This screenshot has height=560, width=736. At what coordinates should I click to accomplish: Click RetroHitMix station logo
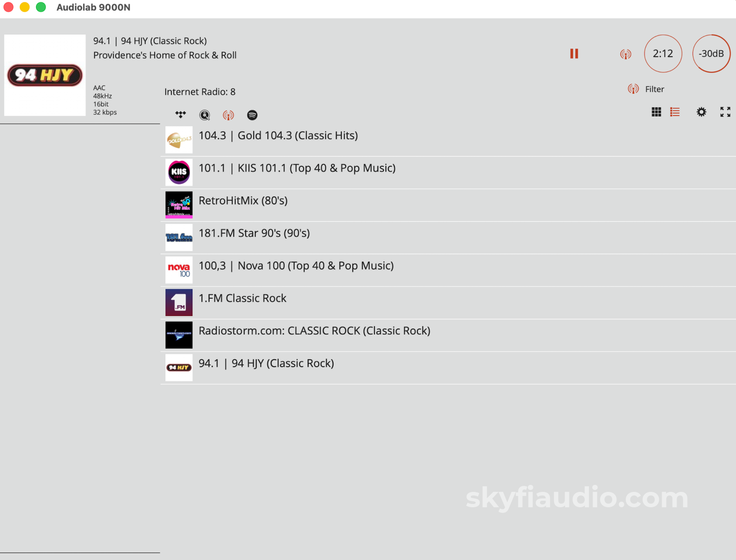click(x=179, y=205)
